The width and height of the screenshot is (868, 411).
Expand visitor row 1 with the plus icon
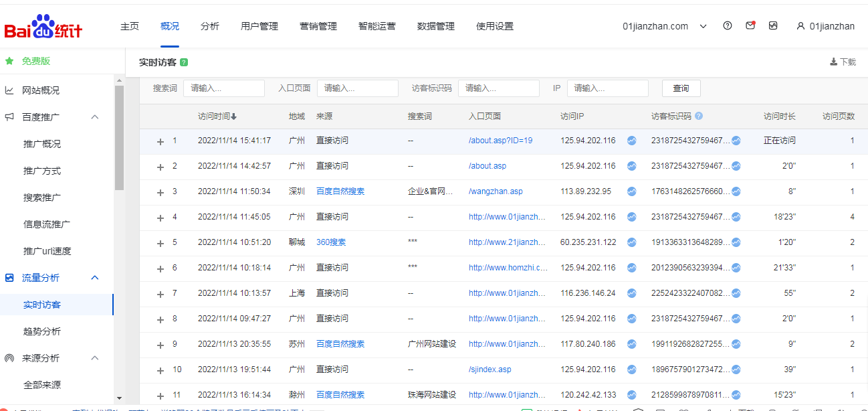click(160, 141)
